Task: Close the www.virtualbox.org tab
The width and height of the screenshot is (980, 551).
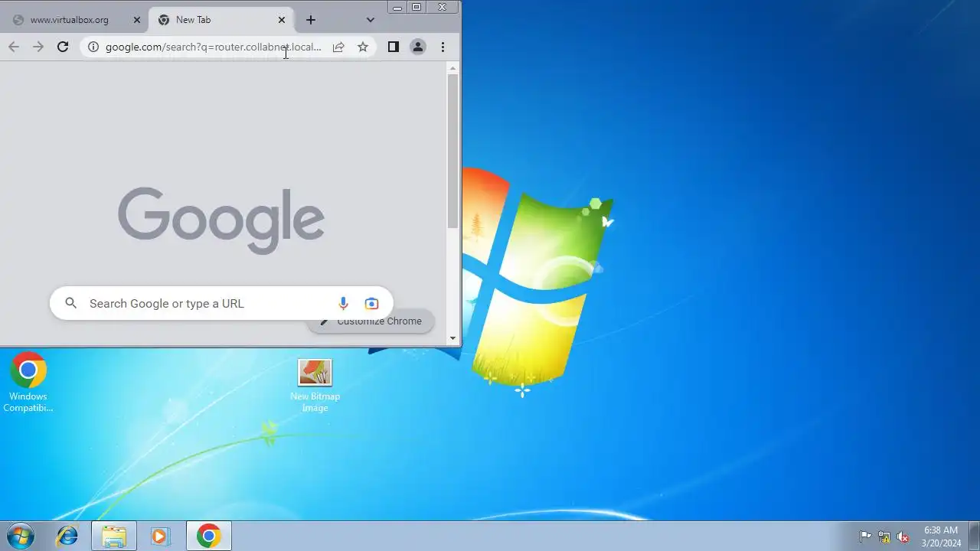Action: point(137,20)
